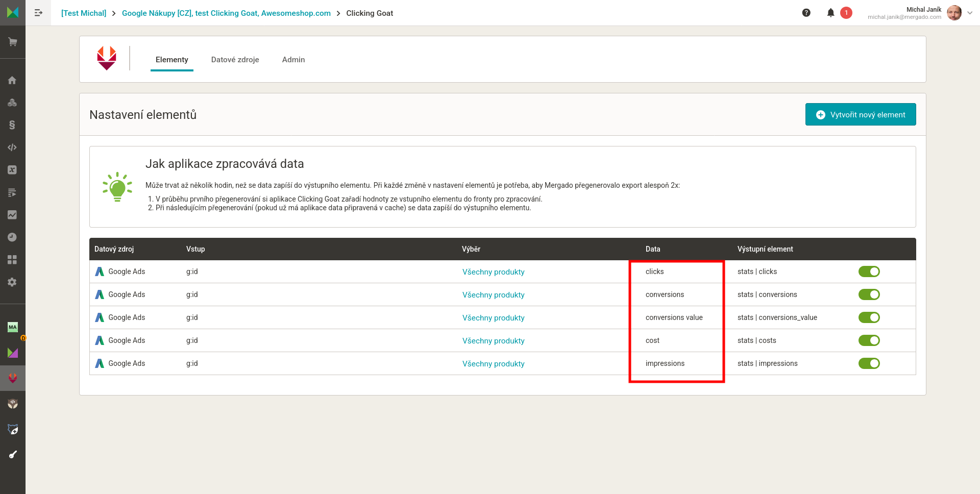Open the green MA app icon
This screenshot has height=494, width=980.
13,327
